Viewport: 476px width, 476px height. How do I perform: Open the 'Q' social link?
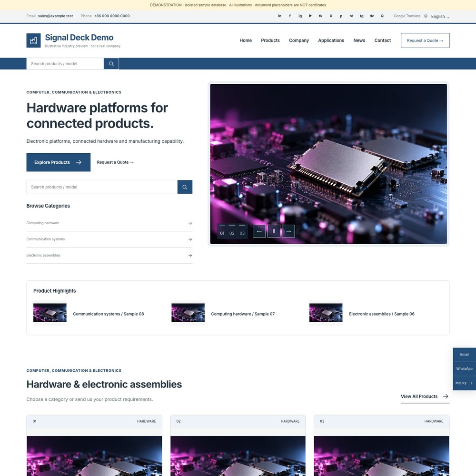[x=382, y=16]
